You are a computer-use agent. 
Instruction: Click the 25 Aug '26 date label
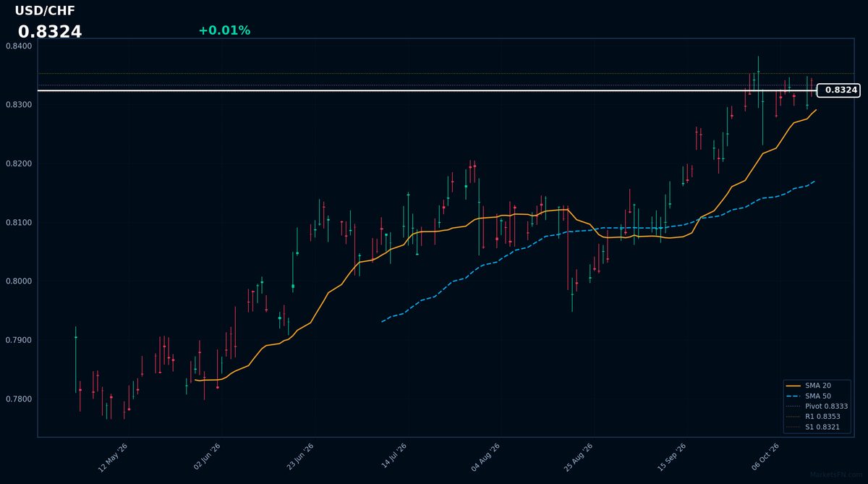[x=579, y=457]
